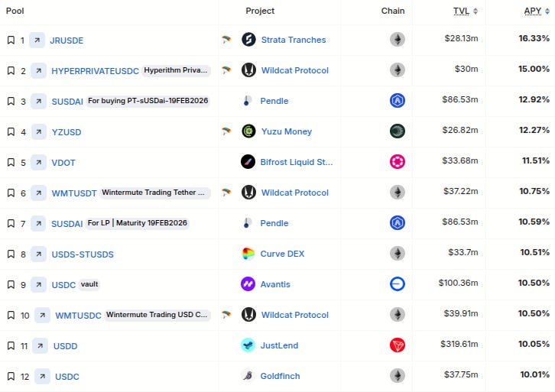Bookmark the YZUSD pool row
The height and width of the screenshot is (392, 555).
11,132
